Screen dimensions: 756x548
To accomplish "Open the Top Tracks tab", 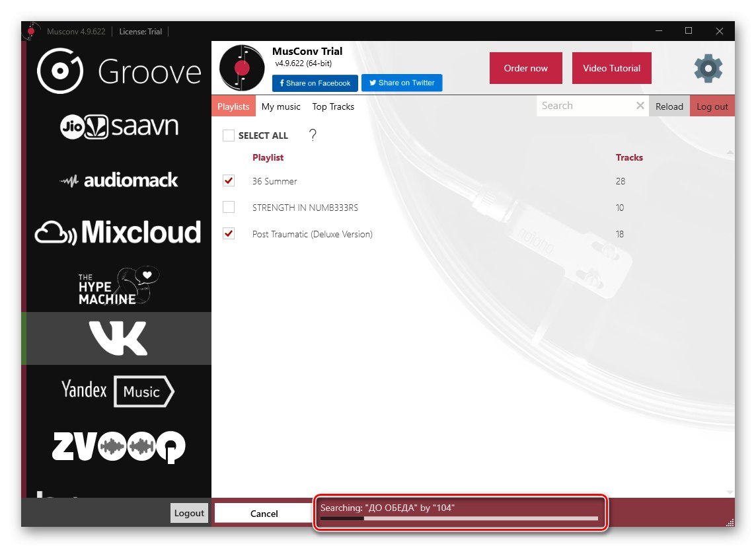I will coord(333,106).
